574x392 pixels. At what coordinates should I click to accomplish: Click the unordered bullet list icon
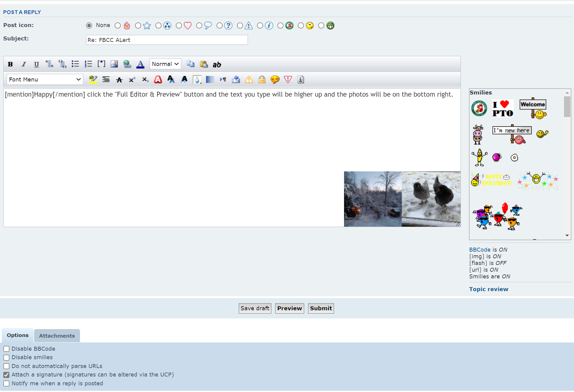(x=75, y=64)
